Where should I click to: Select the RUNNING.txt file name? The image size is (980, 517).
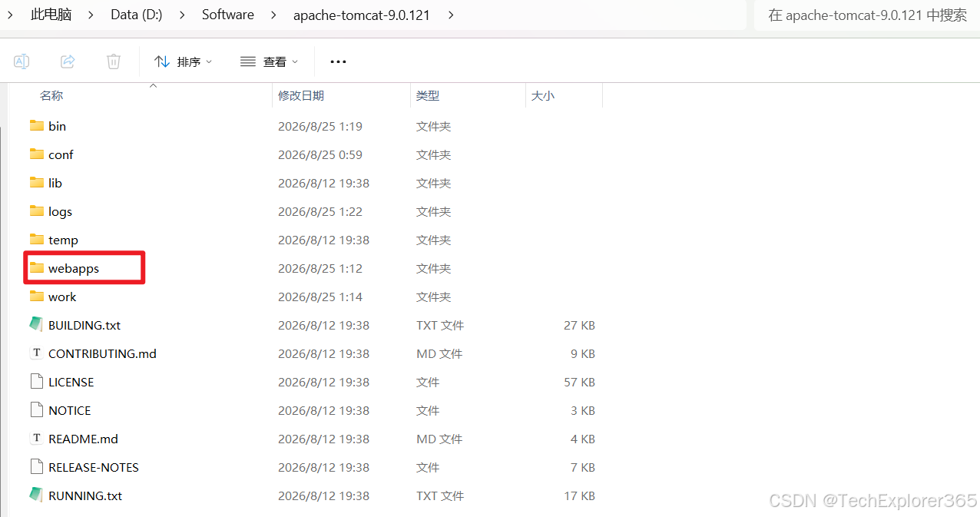pos(85,495)
